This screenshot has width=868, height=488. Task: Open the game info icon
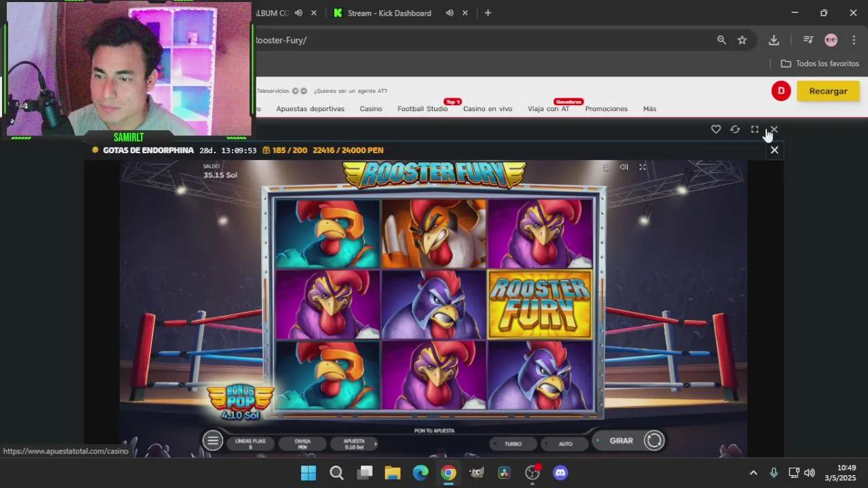pos(606,167)
